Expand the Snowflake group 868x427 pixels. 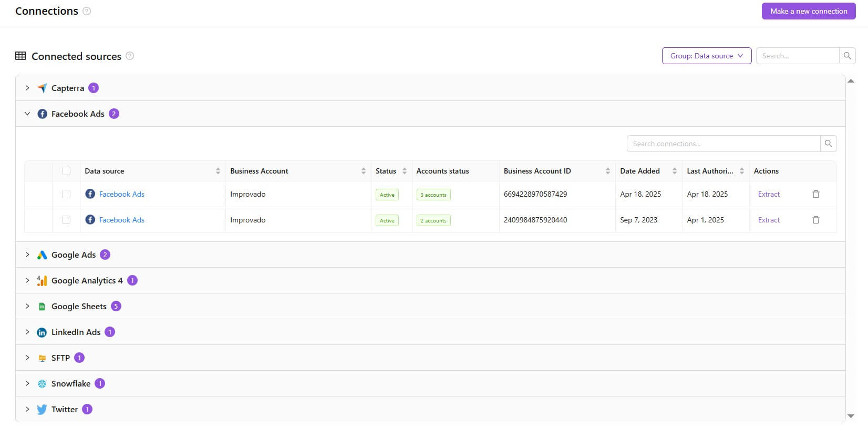[27, 383]
